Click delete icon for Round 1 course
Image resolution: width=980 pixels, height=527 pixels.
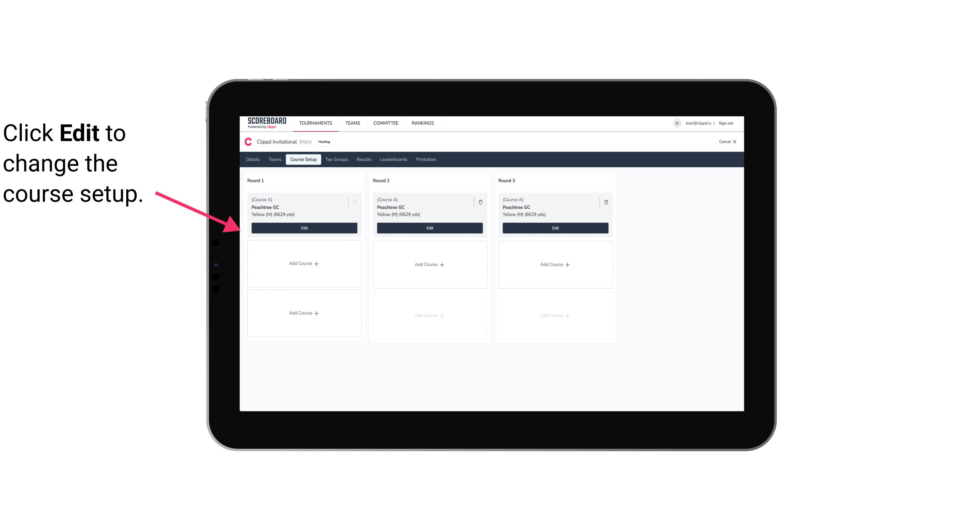354,202
